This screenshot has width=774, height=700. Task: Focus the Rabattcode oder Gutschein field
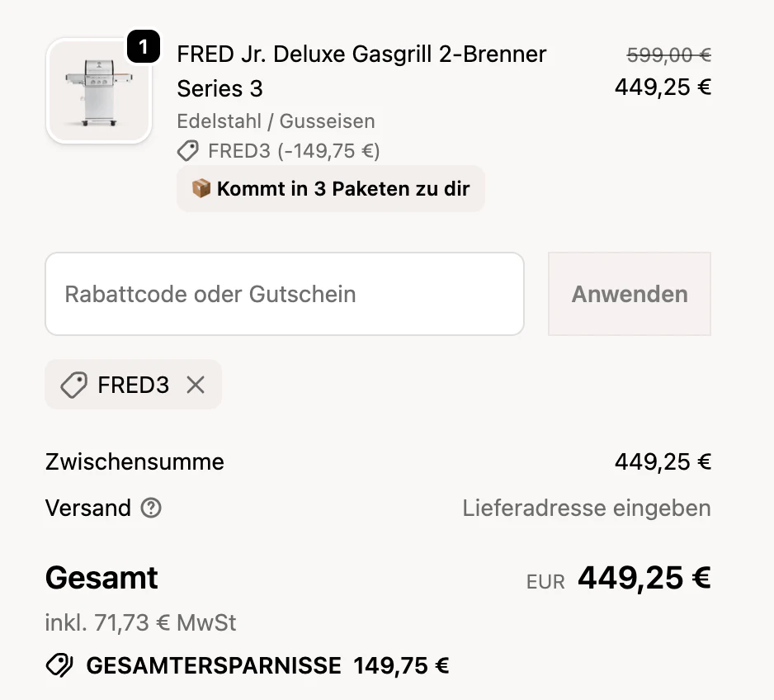tap(284, 294)
